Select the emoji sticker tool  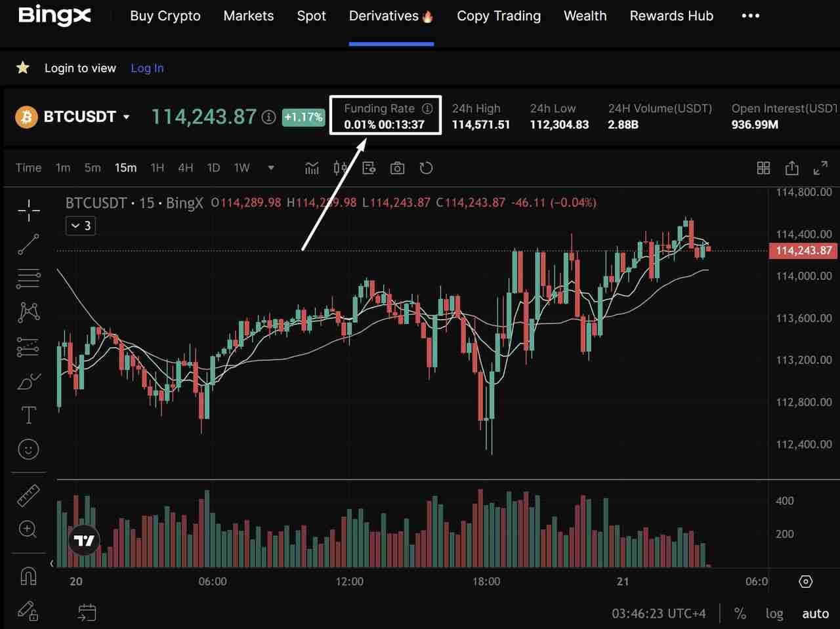point(28,449)
